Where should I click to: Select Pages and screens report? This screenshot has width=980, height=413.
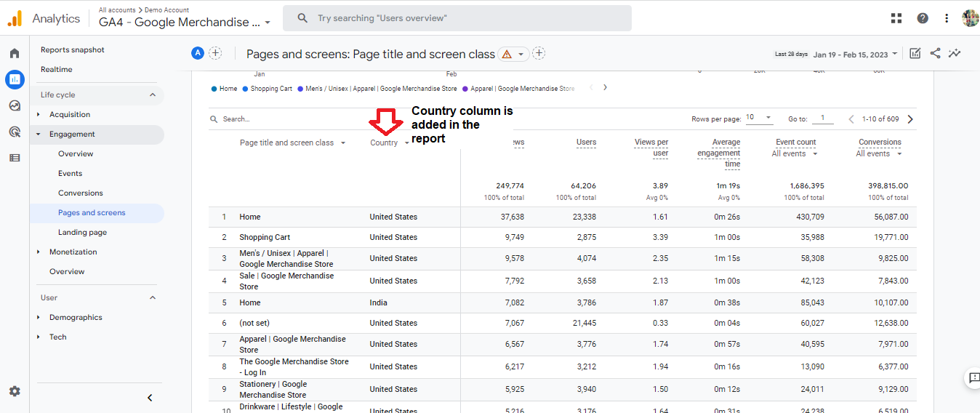pos(92,212)
